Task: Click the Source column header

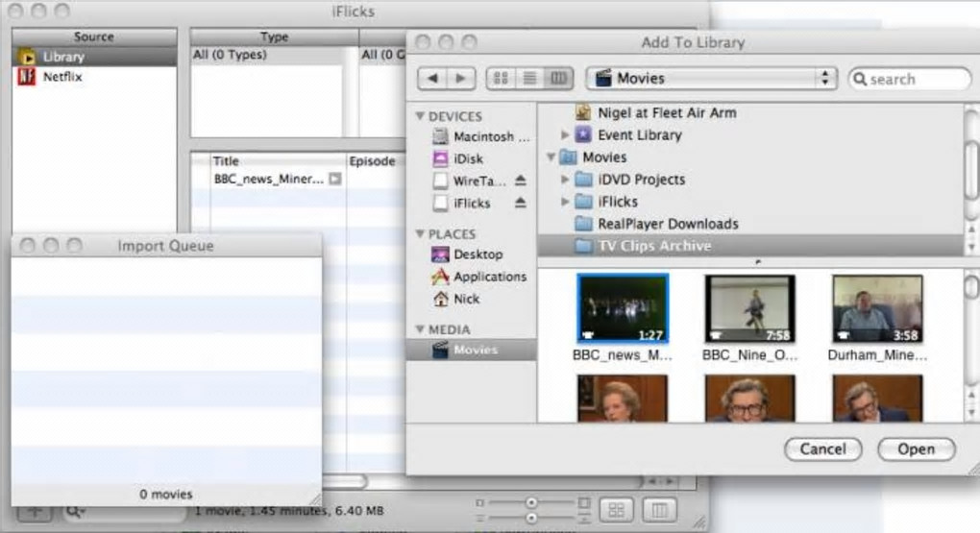Action: click(x=94, y=36)
